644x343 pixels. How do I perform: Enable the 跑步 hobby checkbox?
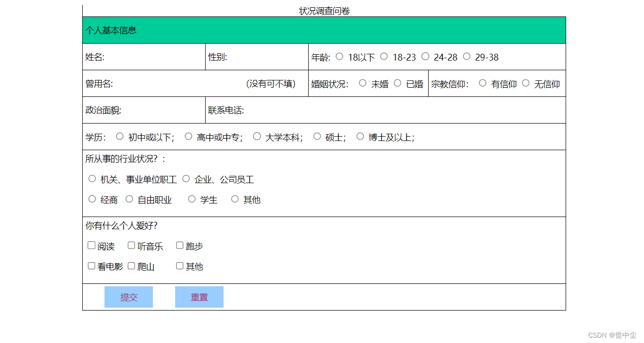point(180,245)
